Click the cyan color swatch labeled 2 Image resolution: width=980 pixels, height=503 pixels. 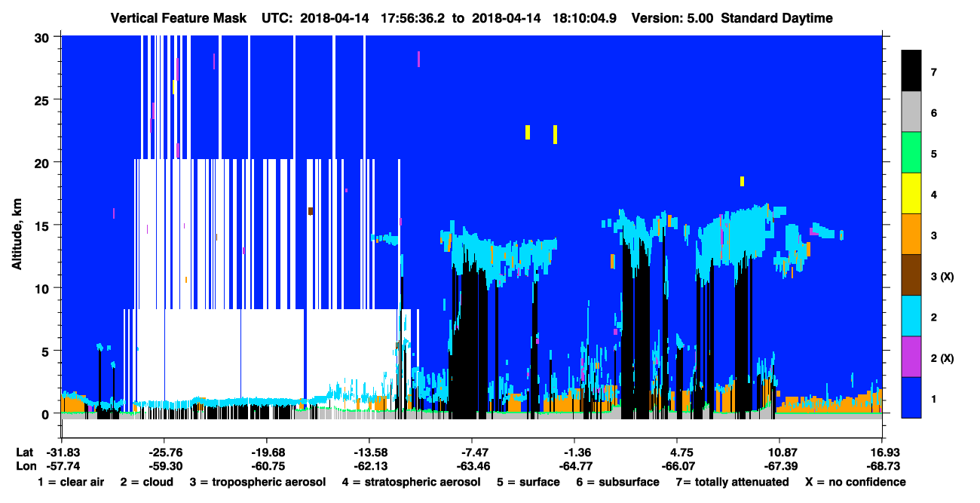point(911,316)
